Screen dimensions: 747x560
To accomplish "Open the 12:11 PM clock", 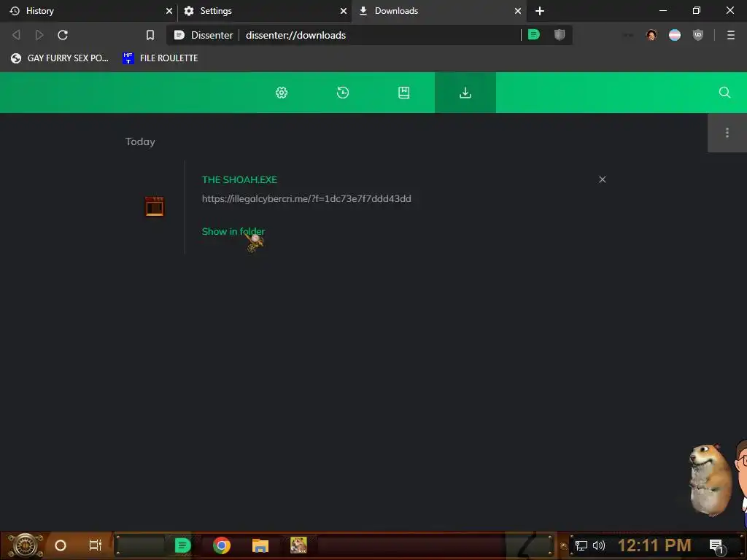I will (654, 545).
